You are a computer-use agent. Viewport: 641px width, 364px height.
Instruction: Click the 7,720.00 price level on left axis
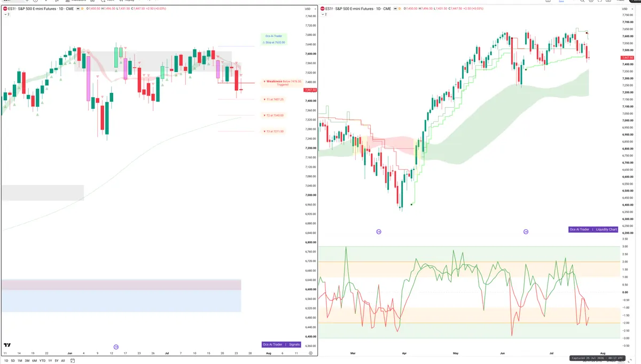click(311, 26)
